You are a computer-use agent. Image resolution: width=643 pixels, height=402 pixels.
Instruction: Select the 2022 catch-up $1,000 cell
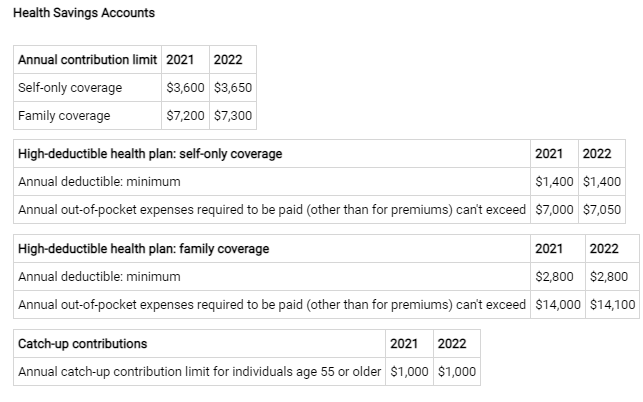click(457, 372)
